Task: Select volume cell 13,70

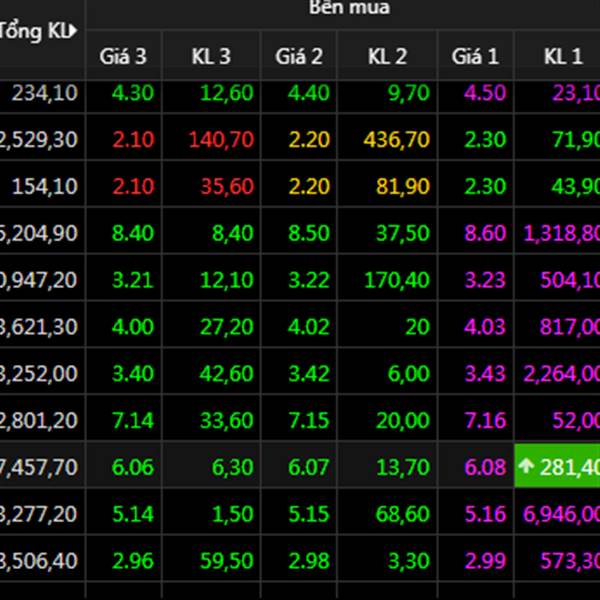Action: tap(403, 467)
